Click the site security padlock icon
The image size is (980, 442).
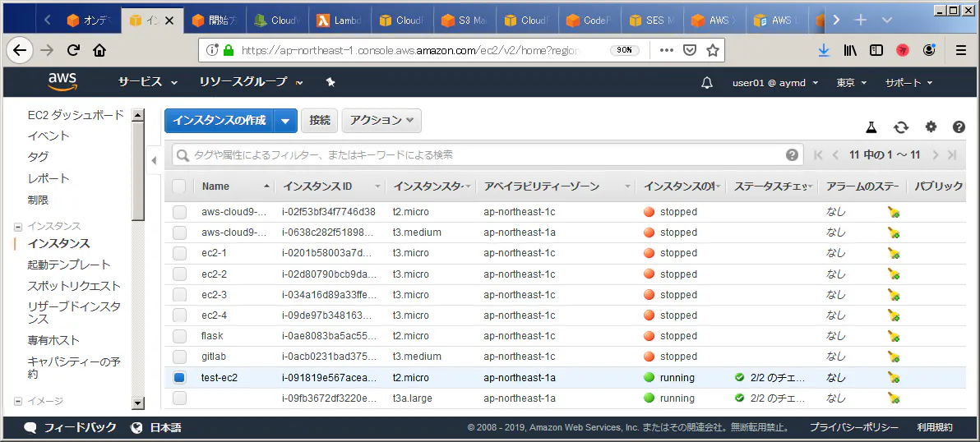229,51
